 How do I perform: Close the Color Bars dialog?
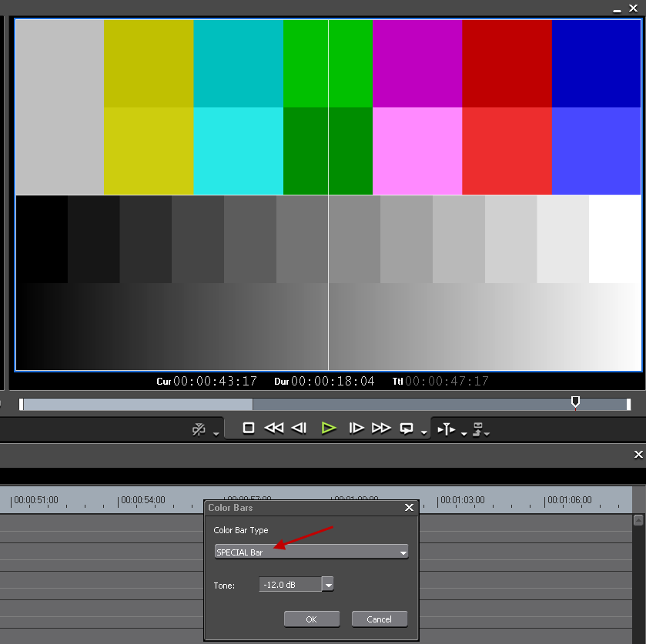(x=409, y=508)
